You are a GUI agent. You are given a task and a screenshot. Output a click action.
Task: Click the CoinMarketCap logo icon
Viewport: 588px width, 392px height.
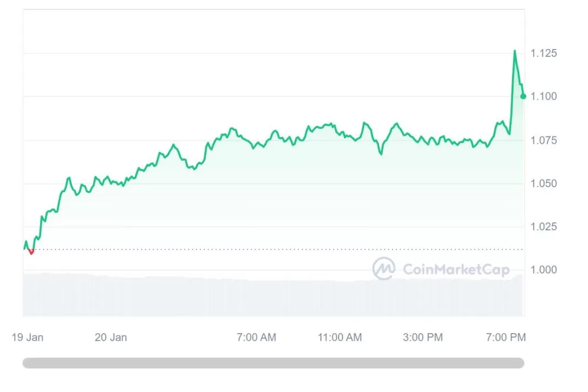pyautogui.click(x=384, y=269)
